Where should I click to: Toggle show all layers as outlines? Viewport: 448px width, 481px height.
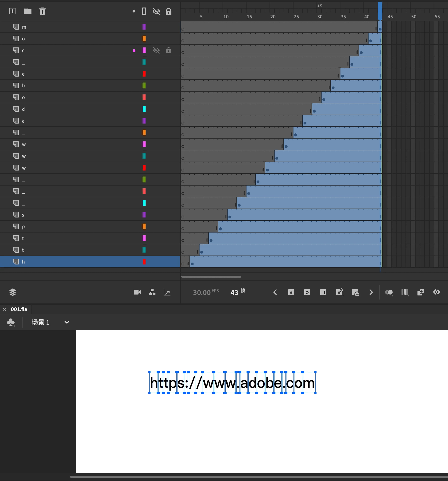[144, 11]
